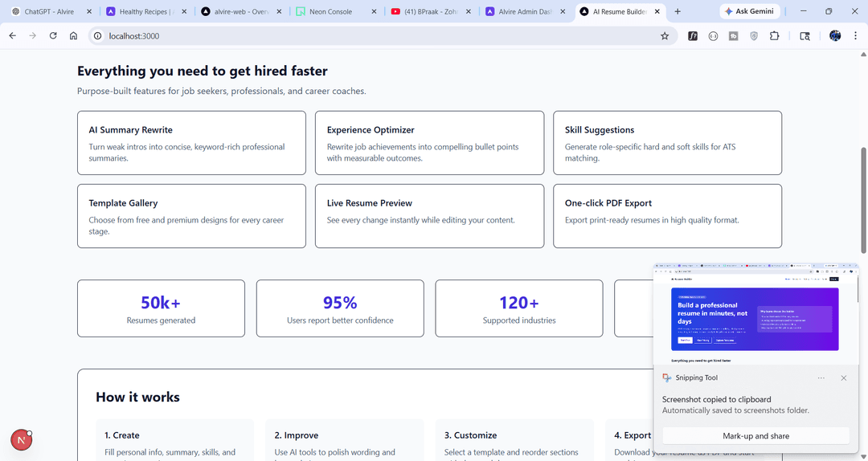868x461 pixels.
Task: Click the Snipping Tool app icon
Action: coord(667,377)
